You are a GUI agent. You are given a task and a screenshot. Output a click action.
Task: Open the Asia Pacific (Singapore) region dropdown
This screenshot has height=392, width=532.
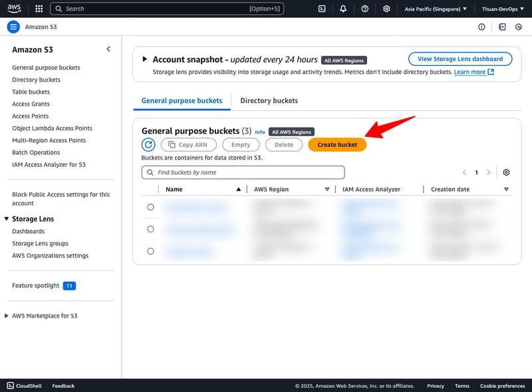(436, 9)
